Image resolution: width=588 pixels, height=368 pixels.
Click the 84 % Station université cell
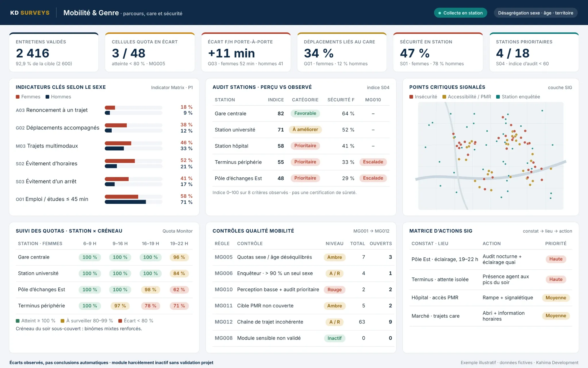click(x=179, y=273)
